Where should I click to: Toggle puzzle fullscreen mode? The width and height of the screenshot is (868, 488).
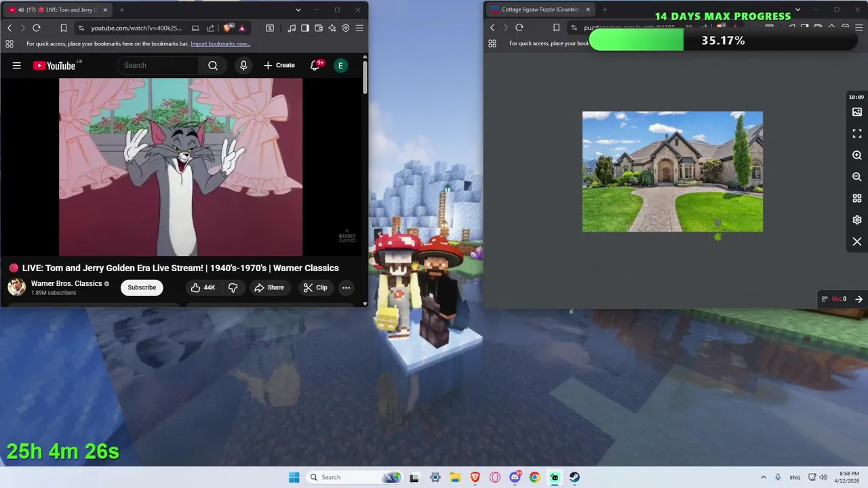point(857,134)
